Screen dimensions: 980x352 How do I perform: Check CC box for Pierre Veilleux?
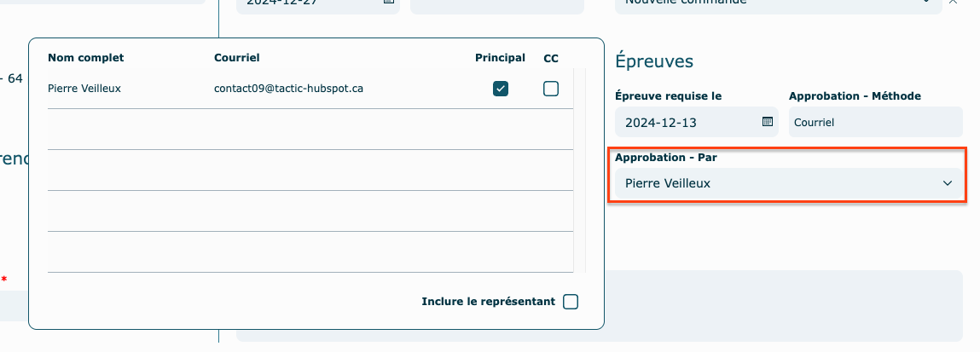point(551,89)
